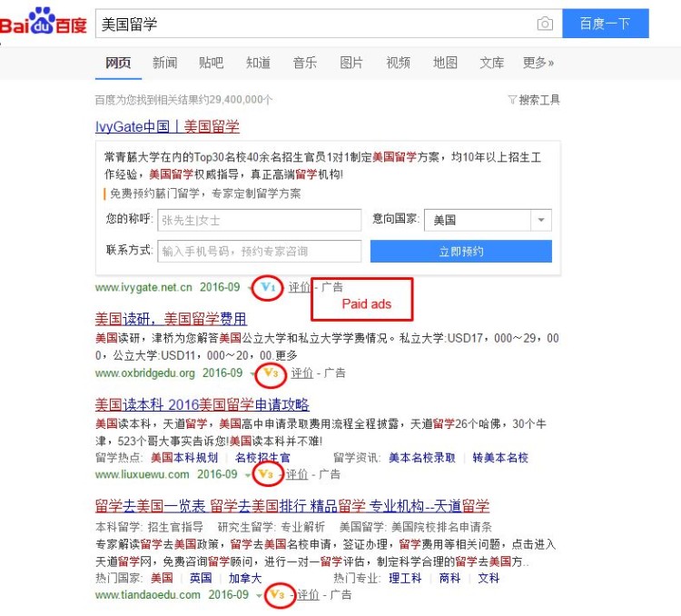Expand the arrow beside www.oxbridgedu.org date
Image resolution: width=681 pixels, height=616 pixels.
point(252,373)
